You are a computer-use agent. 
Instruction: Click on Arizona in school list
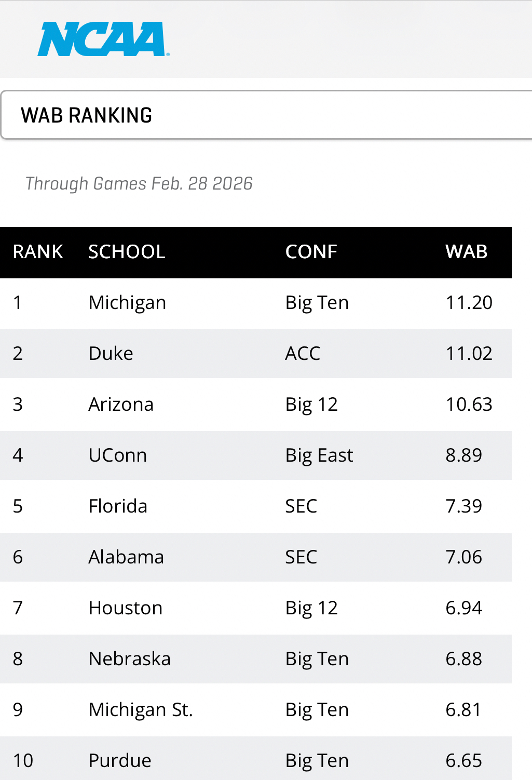point(121,405)
